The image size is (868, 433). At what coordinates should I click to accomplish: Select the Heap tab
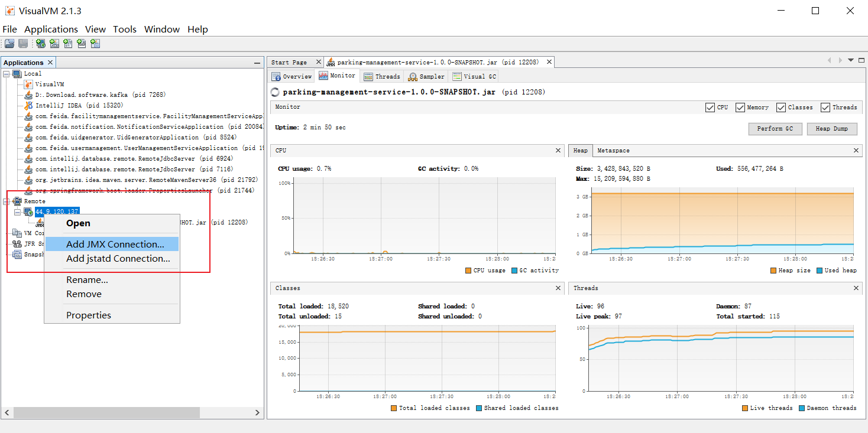tap(581, 151)
